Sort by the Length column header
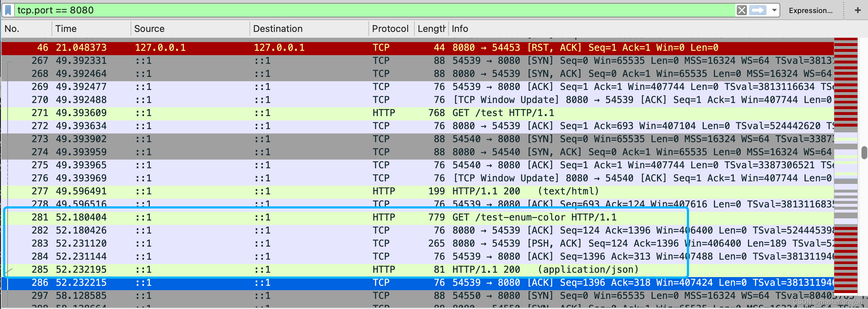Screen dimensions: 868x309 point(431,29)
